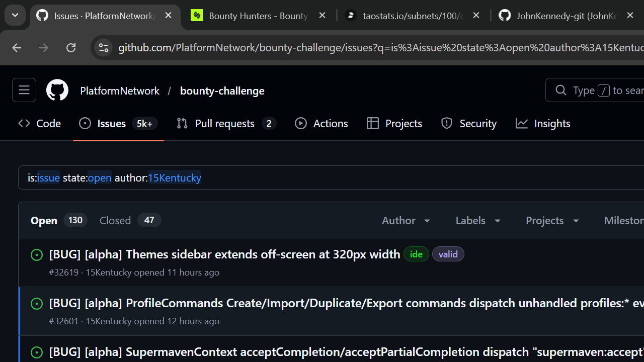Open issue about Themes sidebar off-screen

coord(225,254)
